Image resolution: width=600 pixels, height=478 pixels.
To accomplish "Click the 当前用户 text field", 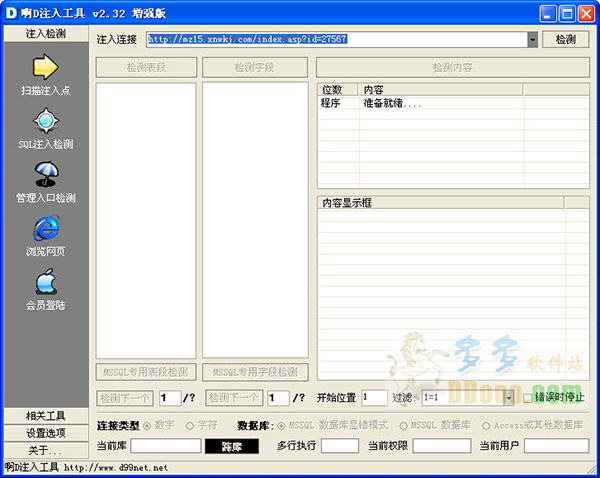I will pos(556,446).
